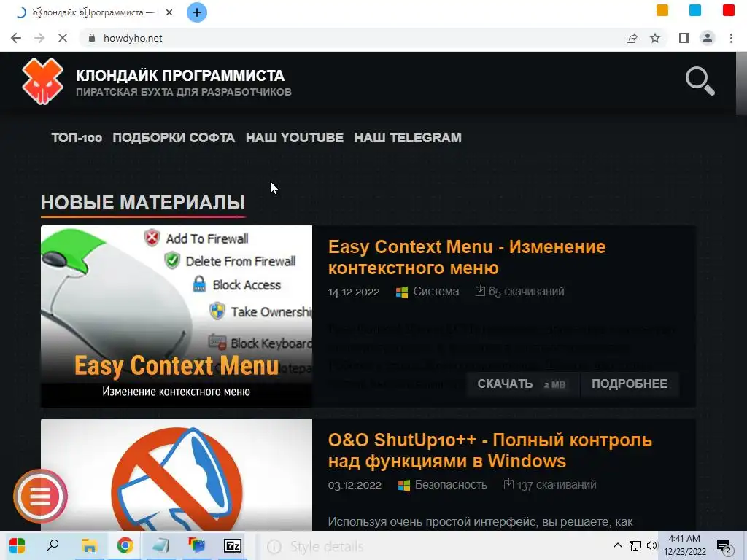Switch to Chrome in the taskbar
Screen dimensions: 747x560
[125, 545]
